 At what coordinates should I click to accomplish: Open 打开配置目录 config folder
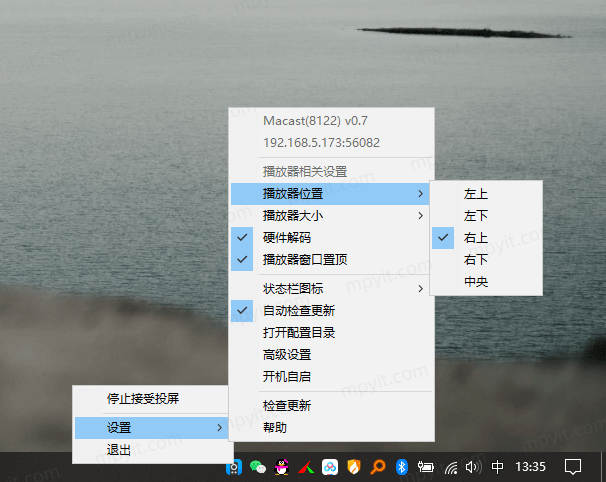point(330,333)
